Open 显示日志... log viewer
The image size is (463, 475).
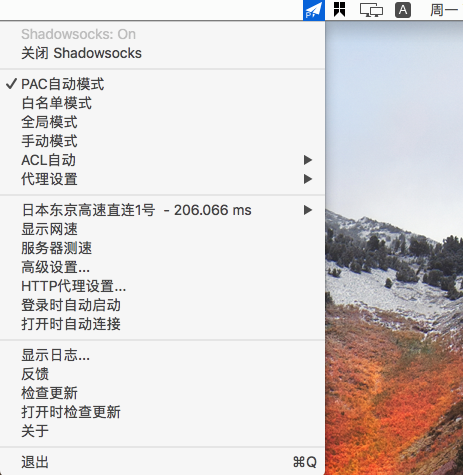tap(162, 355)
